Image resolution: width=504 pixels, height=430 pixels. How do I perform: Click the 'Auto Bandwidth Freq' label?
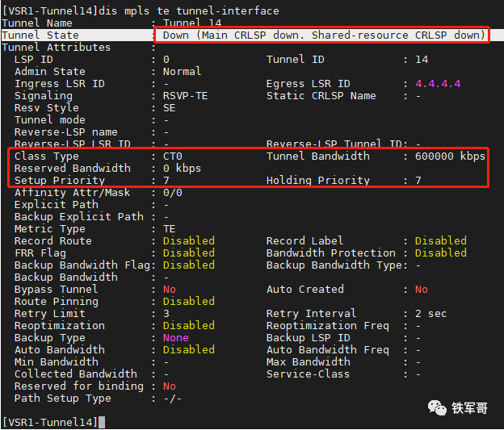[328, 350]
